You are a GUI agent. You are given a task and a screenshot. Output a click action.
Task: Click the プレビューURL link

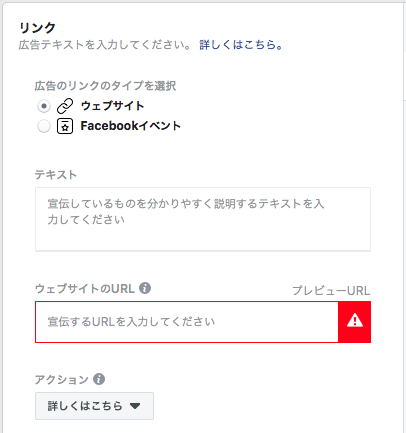click(x=331, y=291)
